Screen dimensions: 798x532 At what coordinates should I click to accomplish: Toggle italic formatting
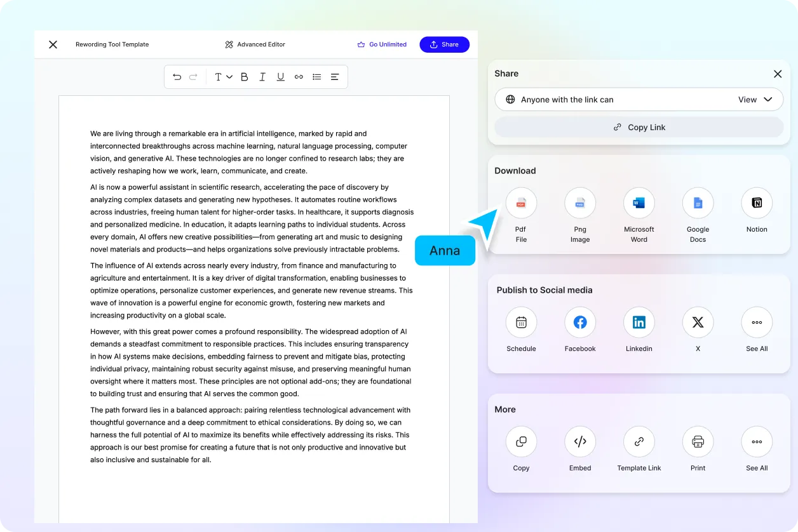(x=262, y=77)
